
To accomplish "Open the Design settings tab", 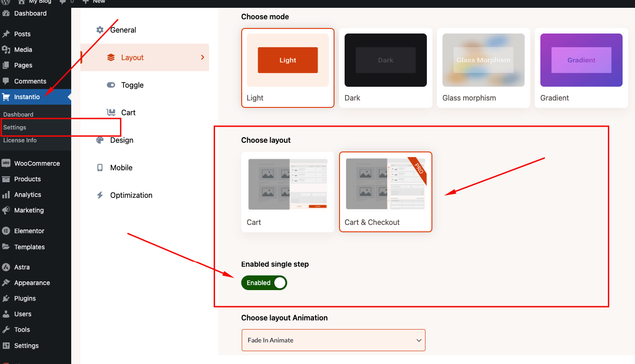I will point(145,140).
